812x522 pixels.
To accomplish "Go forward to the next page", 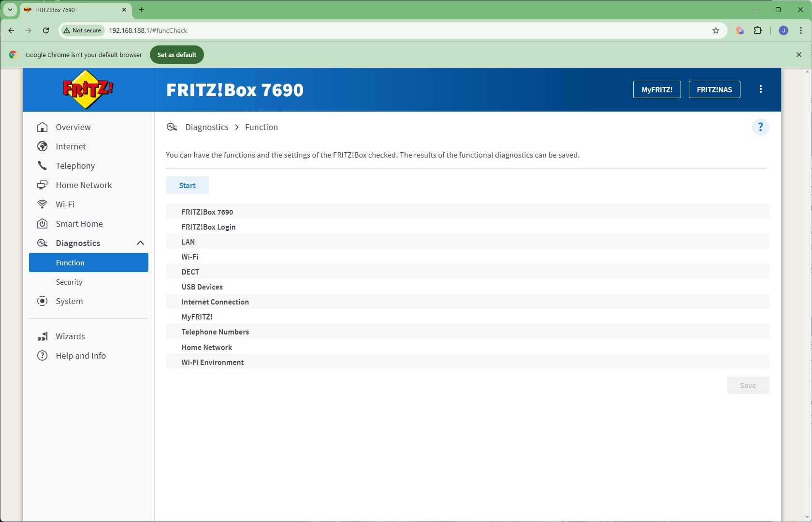I will pyautogui.click(x=29, y=30).
